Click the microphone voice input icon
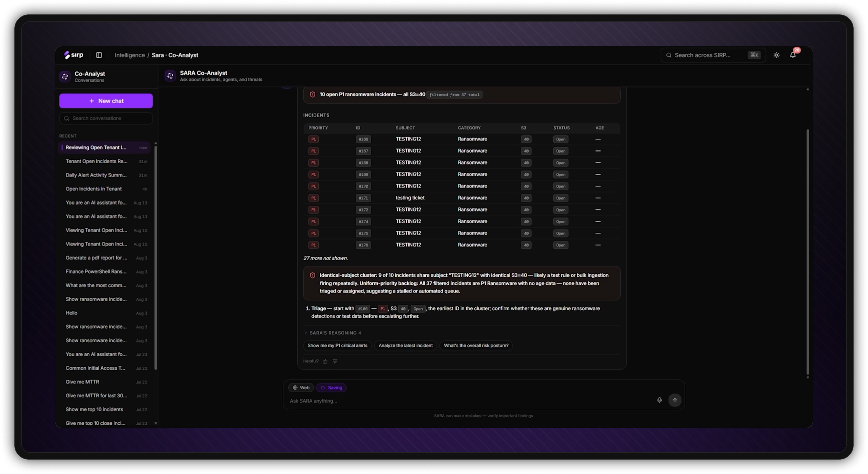The image size is (868, 474). click(659, 400)
